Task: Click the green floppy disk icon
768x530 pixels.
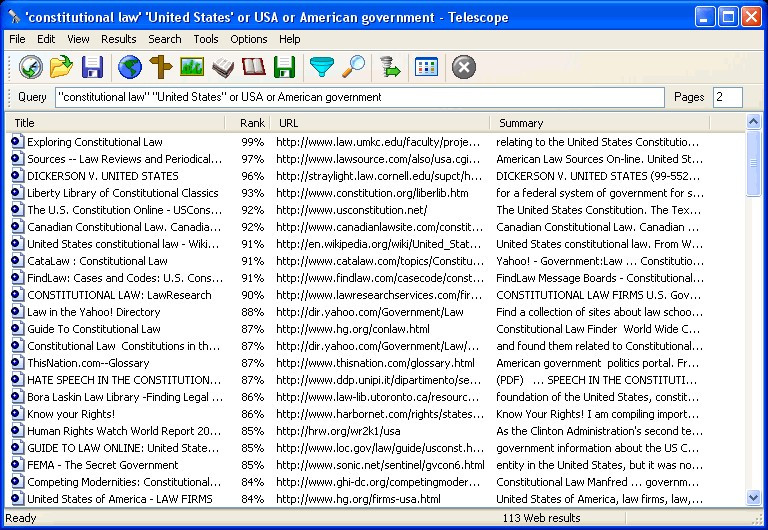Action: [285, 67]
